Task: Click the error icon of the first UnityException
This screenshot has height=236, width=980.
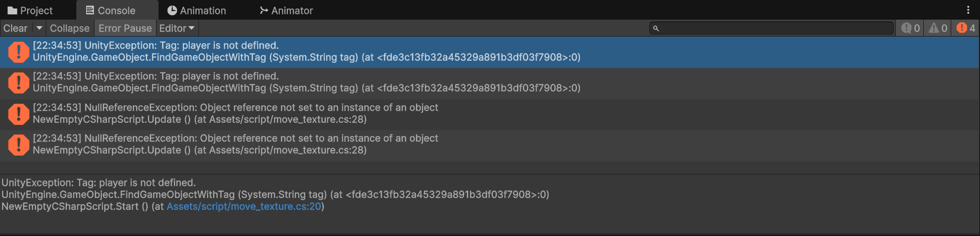Action: [x=18, y=52]
